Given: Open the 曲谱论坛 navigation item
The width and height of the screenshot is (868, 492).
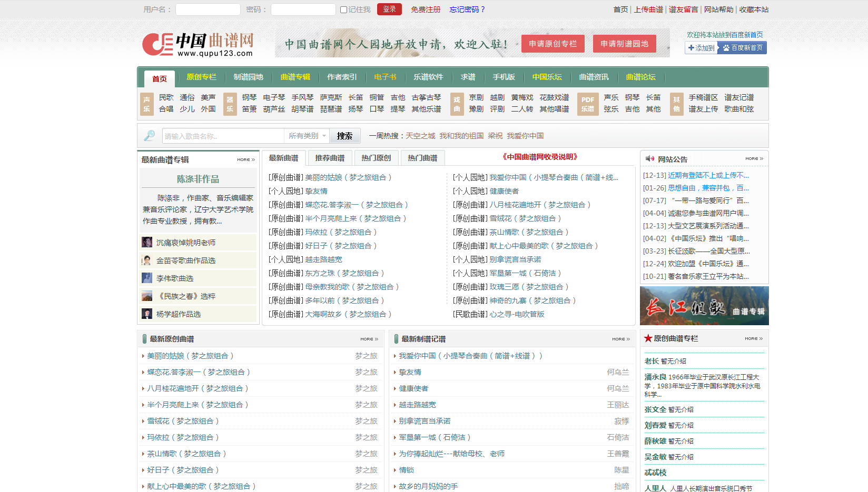Looking at the screenshot, I should pos(640,77).
